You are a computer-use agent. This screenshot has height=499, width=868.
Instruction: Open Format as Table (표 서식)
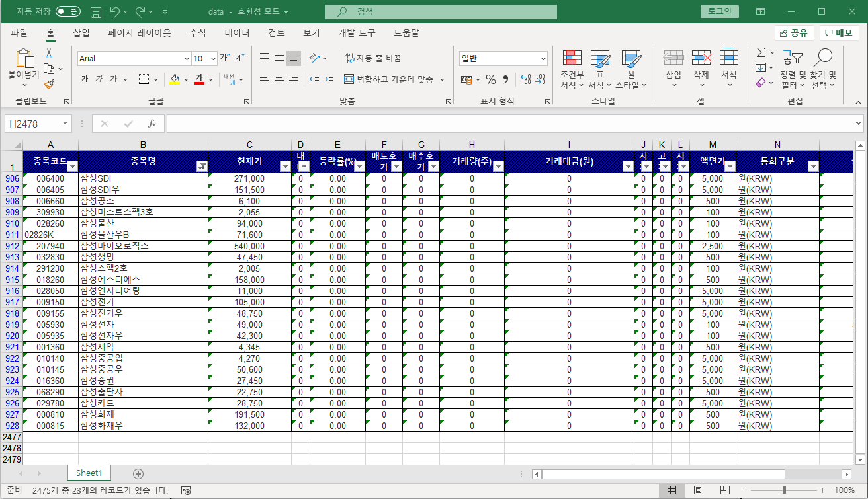[x=600, y=69]
